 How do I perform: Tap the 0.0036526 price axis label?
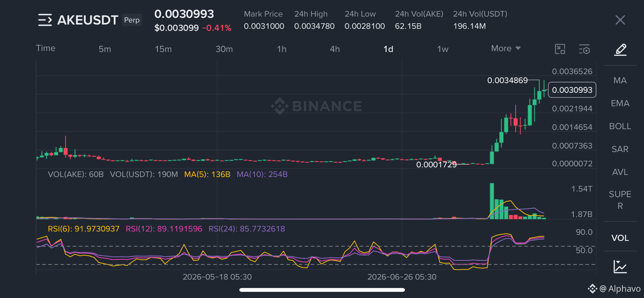click(572, 71)
